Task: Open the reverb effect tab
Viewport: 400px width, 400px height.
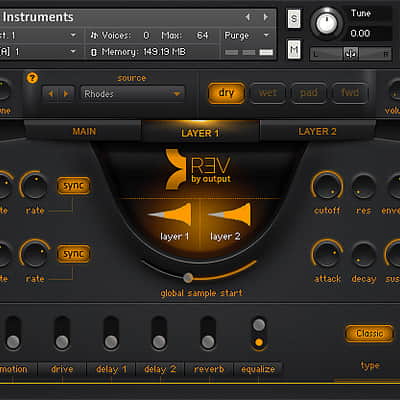Action: [209, 369]
